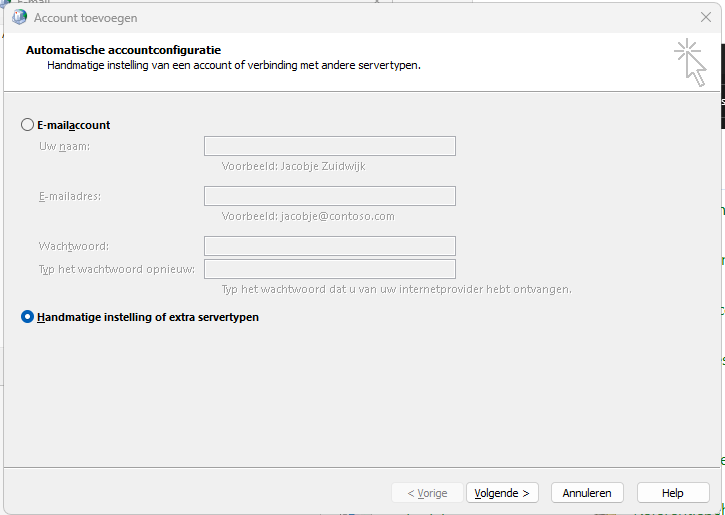
Task: Choose Handmatige instelling of extra servertypen option
Action: pyautogui.click(x=27, y=317)
